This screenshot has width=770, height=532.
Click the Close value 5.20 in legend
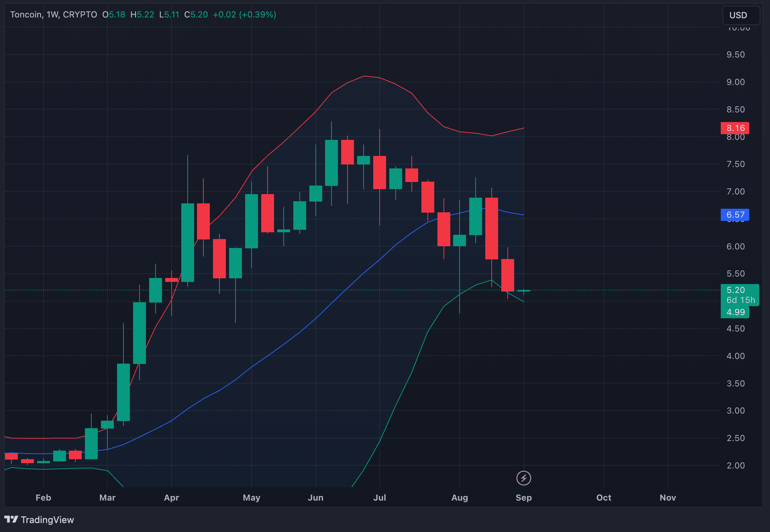click(199, 15)
